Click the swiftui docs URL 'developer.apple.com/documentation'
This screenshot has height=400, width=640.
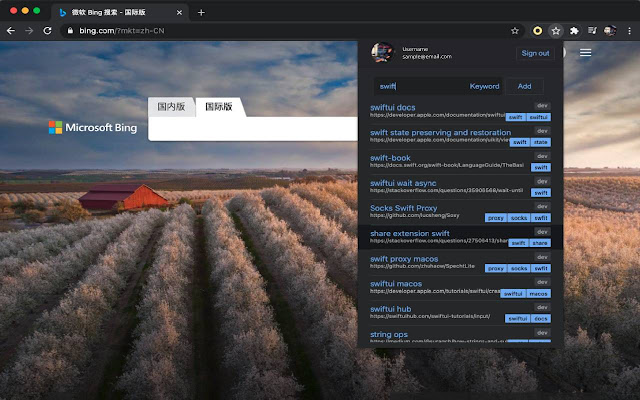click(x=438, y=115)
